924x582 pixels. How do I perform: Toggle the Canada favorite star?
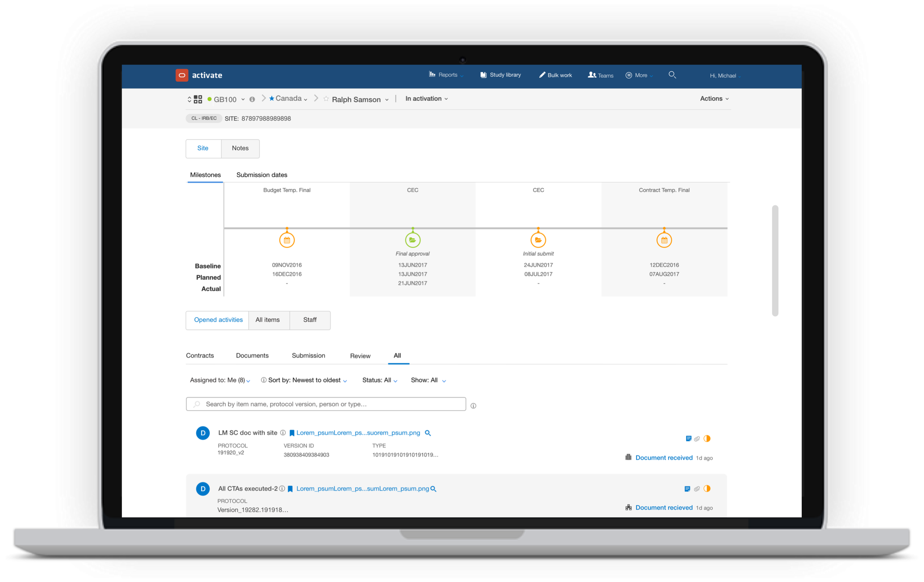[272, 98]
